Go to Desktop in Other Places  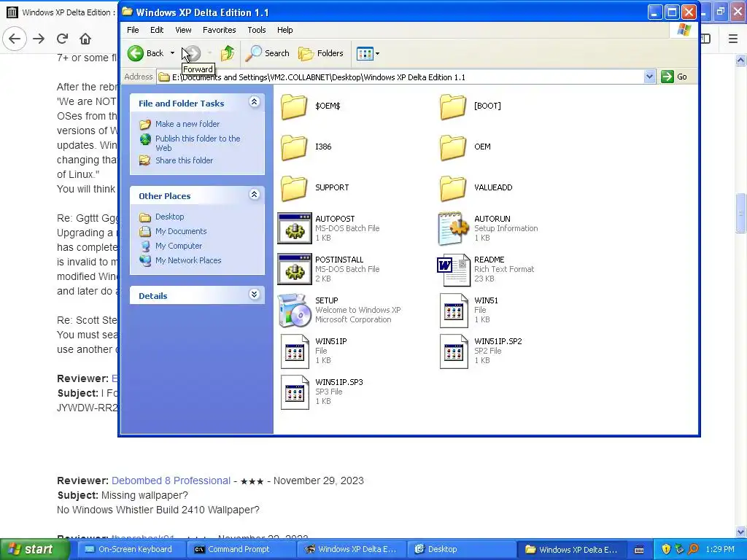[x=169, y=217]
